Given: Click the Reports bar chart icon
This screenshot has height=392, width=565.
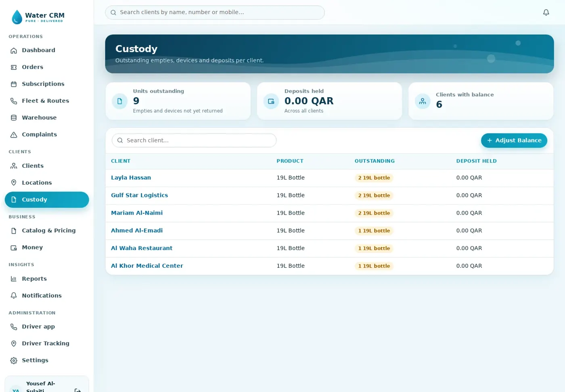Looking at the screenshot, I should pos(14,279).
